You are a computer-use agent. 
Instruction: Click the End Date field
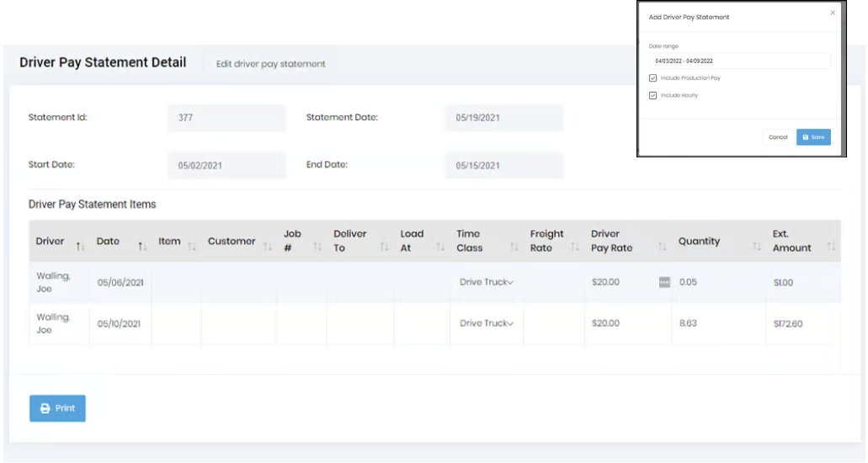[503, 166]
